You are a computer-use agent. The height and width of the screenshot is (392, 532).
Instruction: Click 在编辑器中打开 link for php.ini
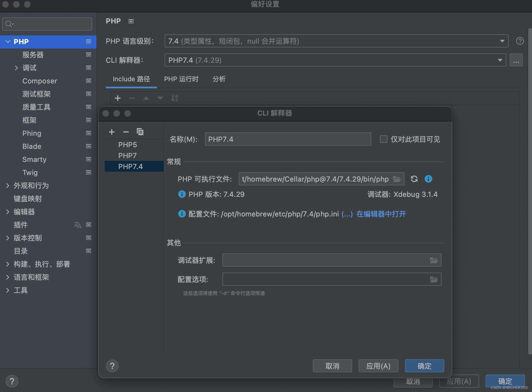tap(381, 214)
